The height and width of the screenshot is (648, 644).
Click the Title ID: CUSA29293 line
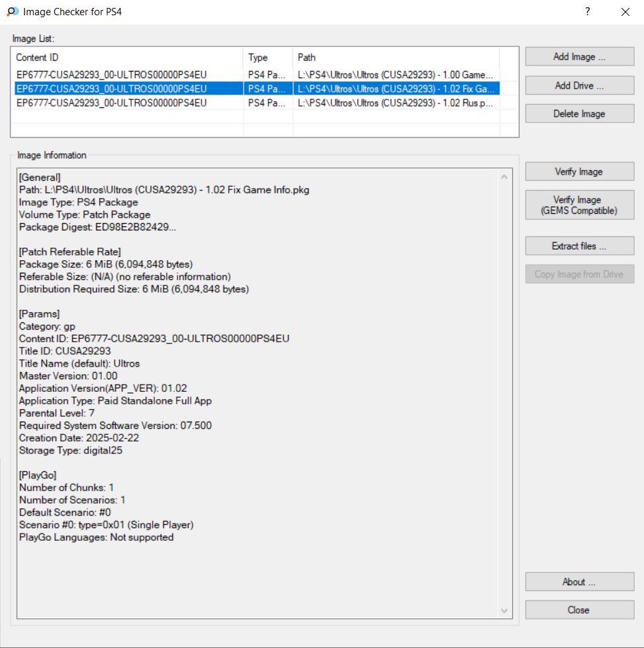pyautogui.click(x=65, y=351)
